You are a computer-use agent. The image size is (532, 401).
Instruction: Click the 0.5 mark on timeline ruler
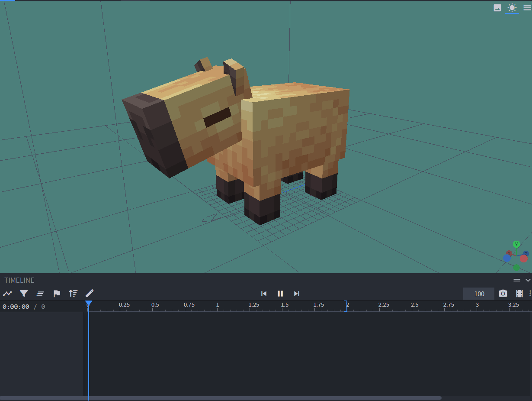[x=155, y=305]
